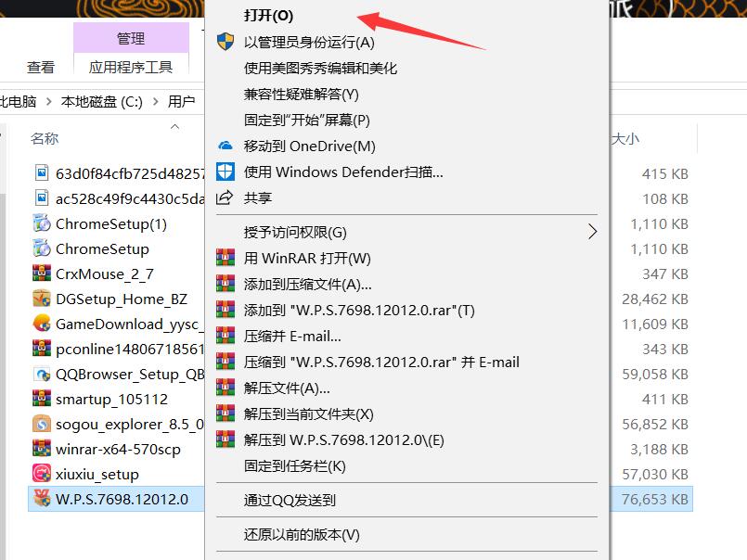
Task: Select 添加到 "W.P.S.7698.12012.0.rar"(T)
Action: pos(359,310)
